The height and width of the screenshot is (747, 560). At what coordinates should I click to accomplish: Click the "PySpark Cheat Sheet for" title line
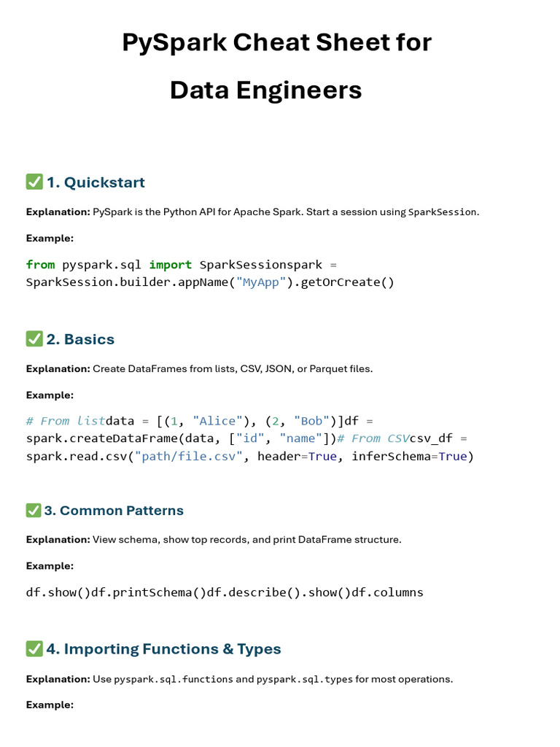pyautogui.click(x=277, y=42)
